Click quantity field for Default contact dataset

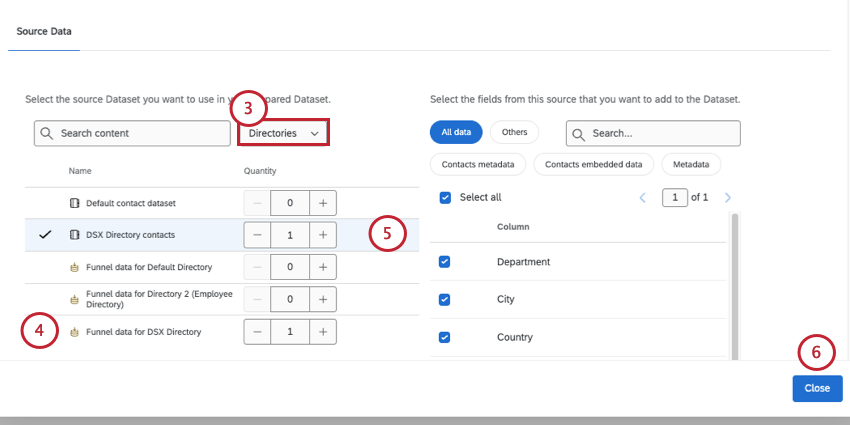pos(290,203)
